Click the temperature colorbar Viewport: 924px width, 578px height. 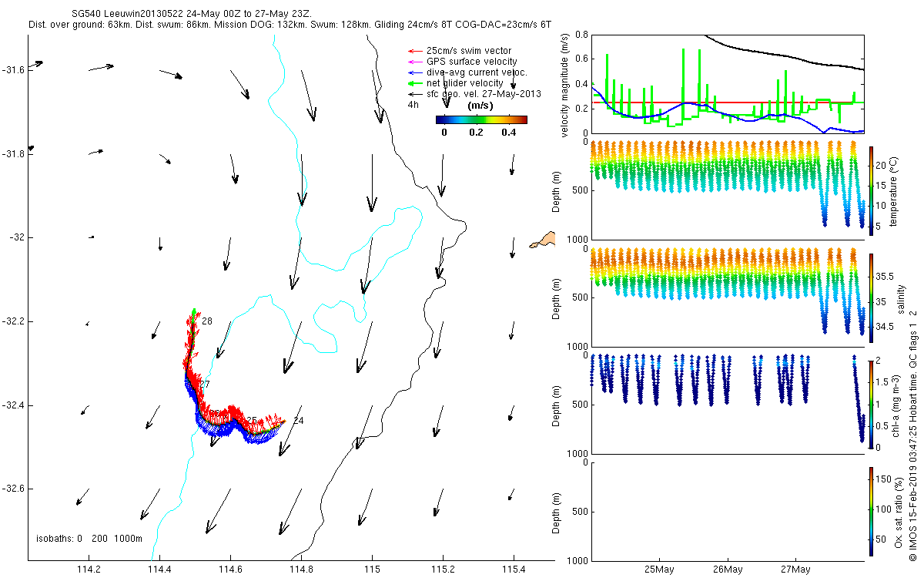[x=871, y=190]
